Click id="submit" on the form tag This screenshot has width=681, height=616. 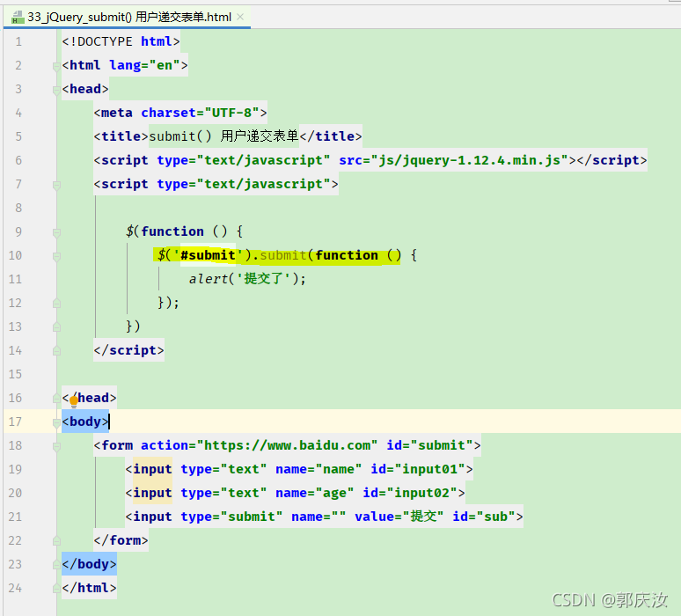click(429, 445)
